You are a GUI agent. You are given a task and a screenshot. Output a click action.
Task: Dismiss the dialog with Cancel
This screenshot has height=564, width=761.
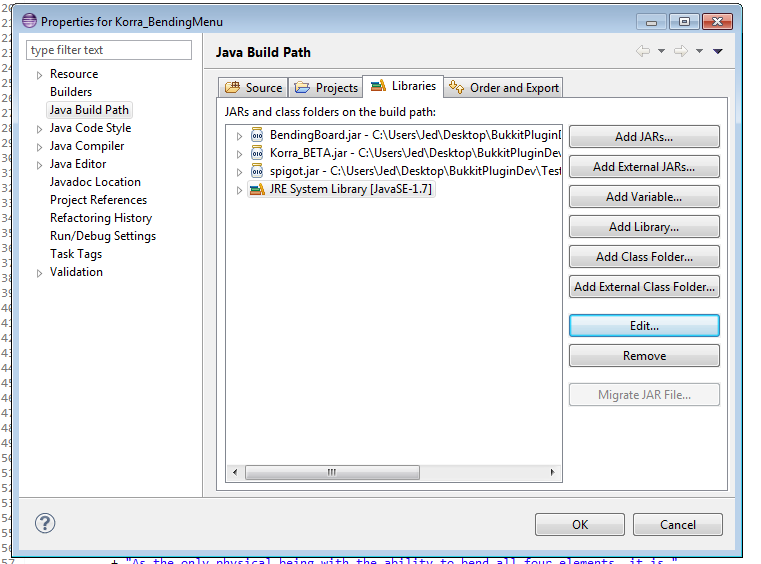click(678, 525)
